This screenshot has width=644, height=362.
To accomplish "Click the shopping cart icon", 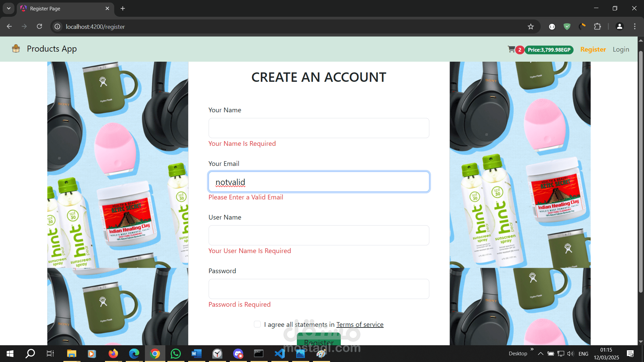I will 511,49.
